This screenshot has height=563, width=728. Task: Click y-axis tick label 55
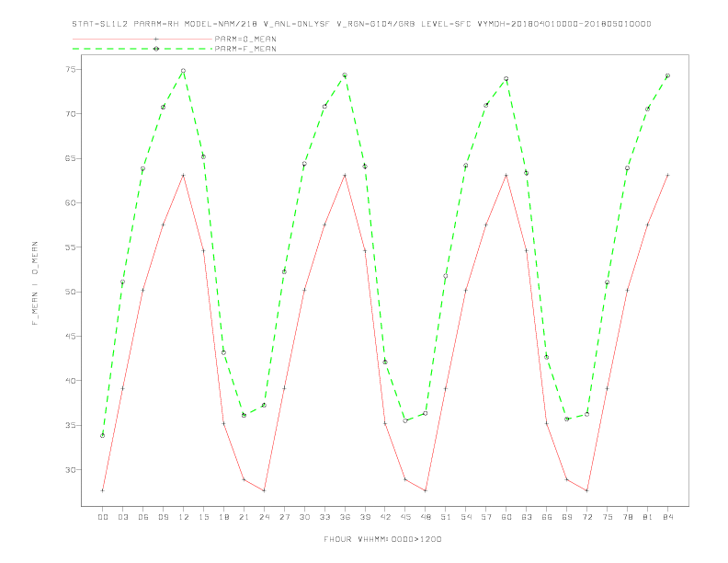click(x=71, y=247)
